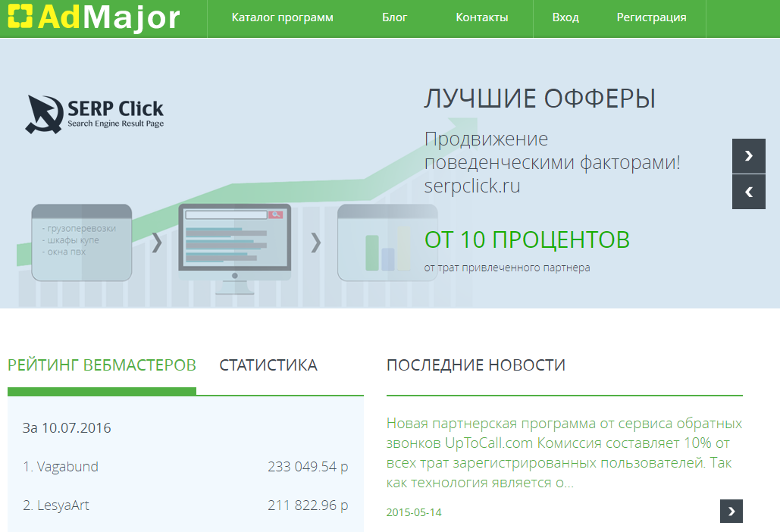Open the Контакты page

482,18
